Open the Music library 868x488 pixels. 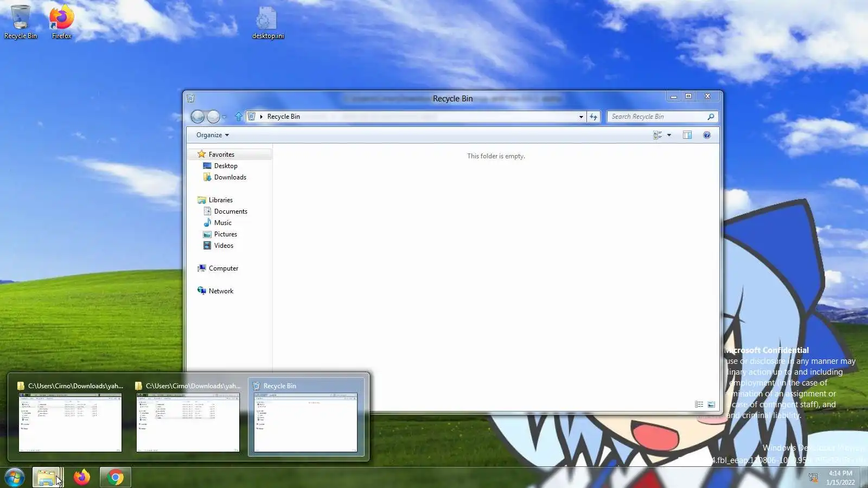coord(222,223)
